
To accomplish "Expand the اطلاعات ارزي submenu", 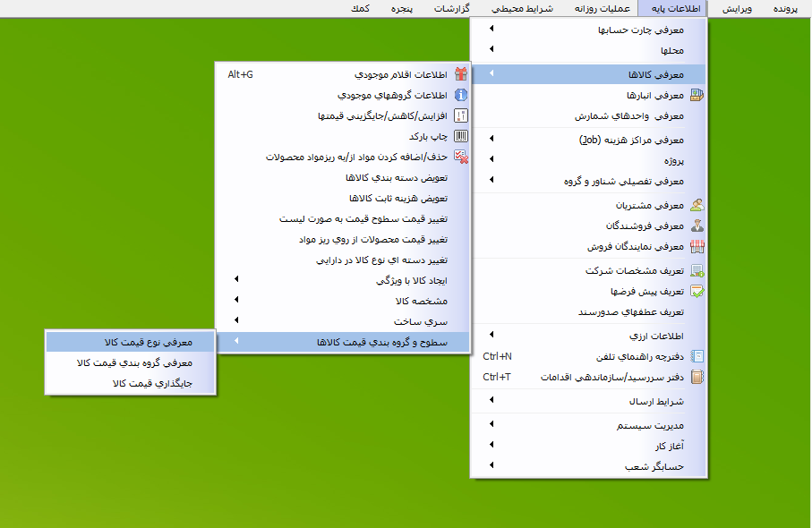I will click(491, 336).
